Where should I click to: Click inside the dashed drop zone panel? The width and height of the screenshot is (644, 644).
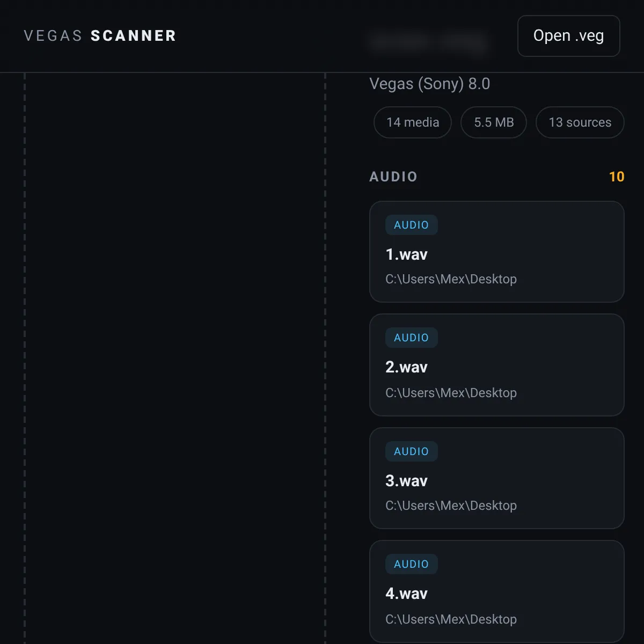175,358
